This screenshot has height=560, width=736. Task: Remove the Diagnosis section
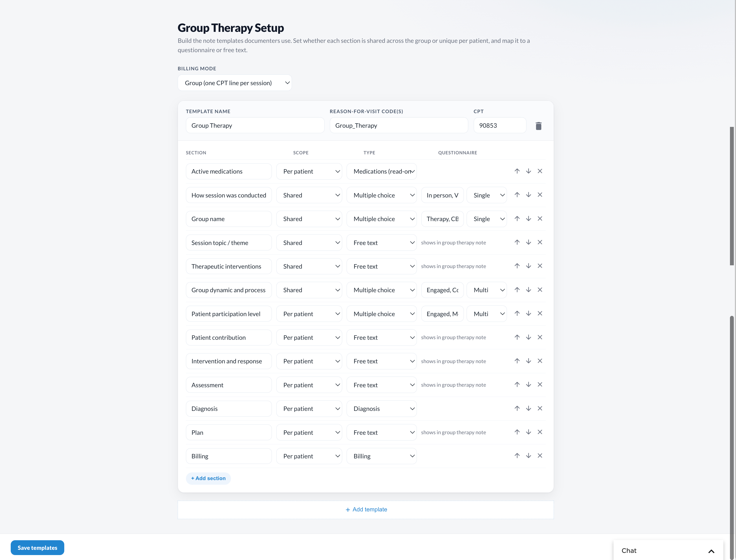click(540, 409)
